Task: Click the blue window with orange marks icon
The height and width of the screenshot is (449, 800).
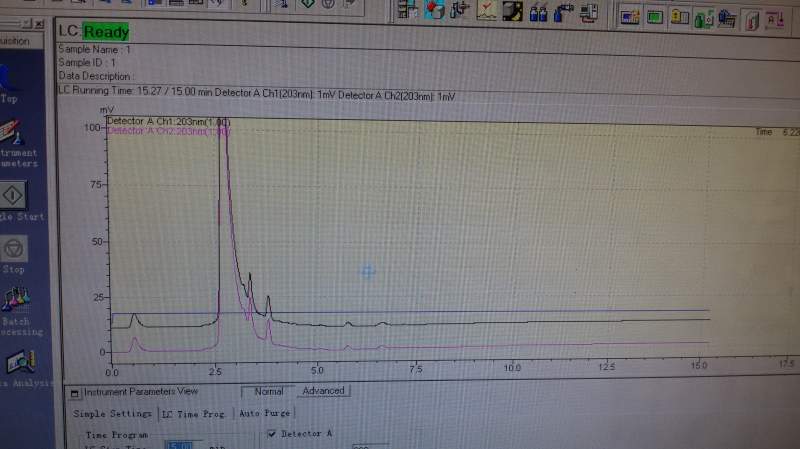Action: point(630,17)
